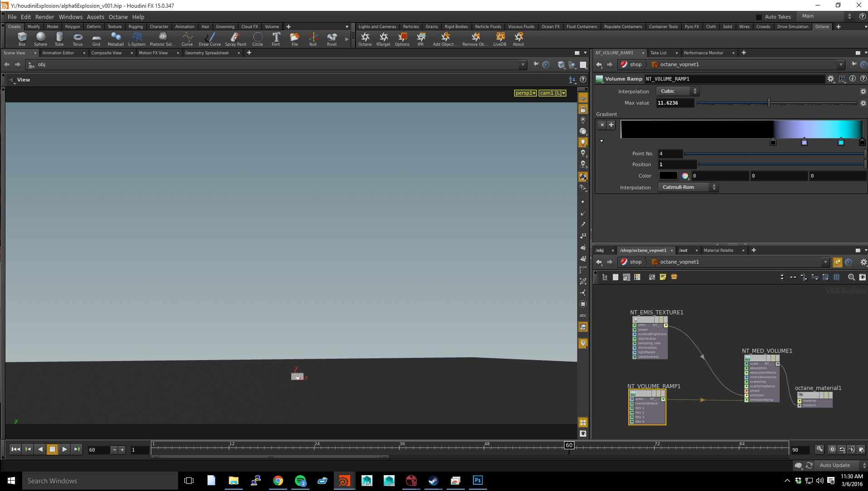Image resolution: width=868 pixels, height=491 pixels.
Task: Jump to the first frame
Action: click(x=15, y=450)
